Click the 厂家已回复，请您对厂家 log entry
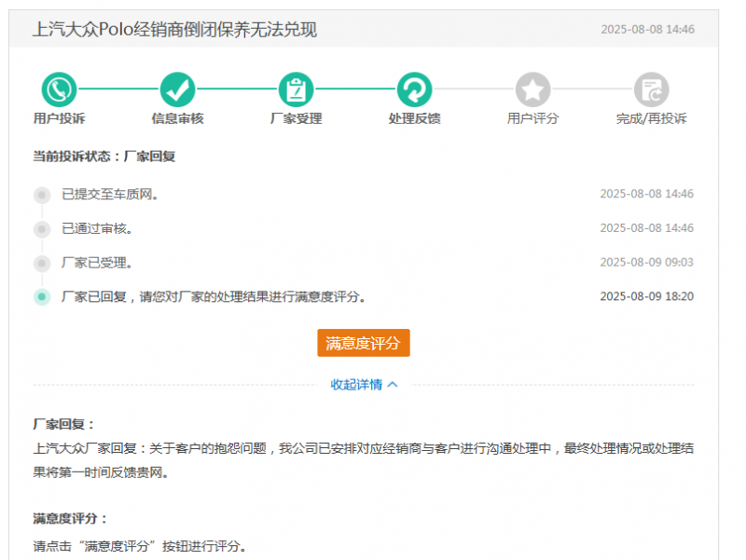This screenshot has height=560, width=746. pyautogui.click(x=214, y=297)
